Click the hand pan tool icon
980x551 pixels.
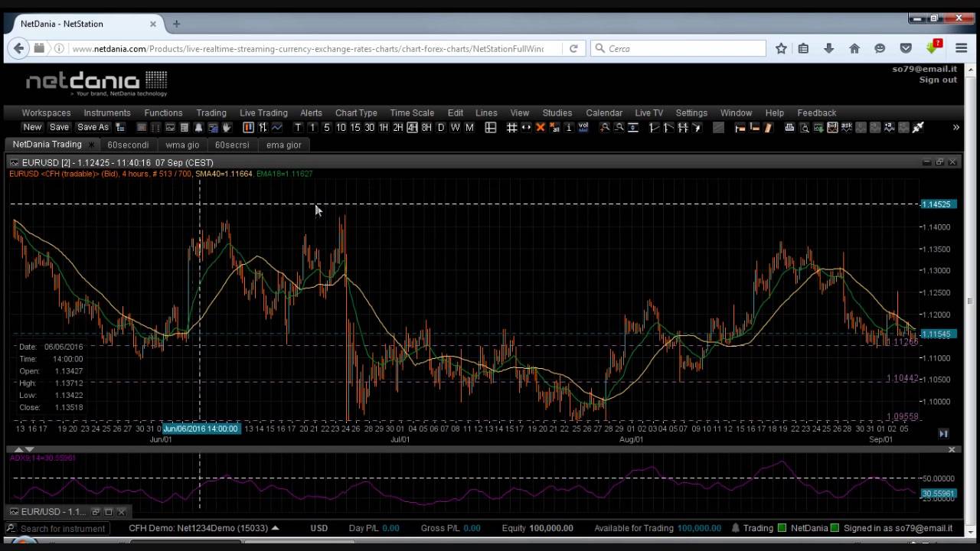tap(227, 127)
